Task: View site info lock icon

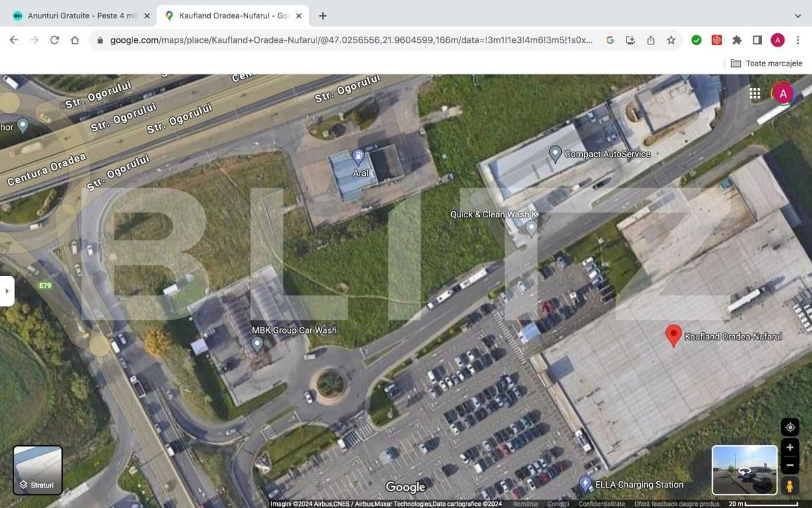Action: pos(100,40)
